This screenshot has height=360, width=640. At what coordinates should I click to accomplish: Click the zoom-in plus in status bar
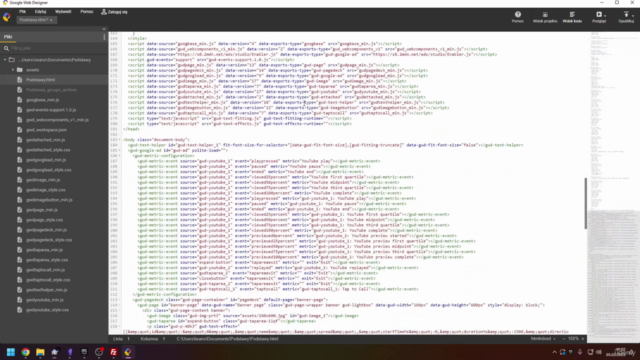[582, 339]
